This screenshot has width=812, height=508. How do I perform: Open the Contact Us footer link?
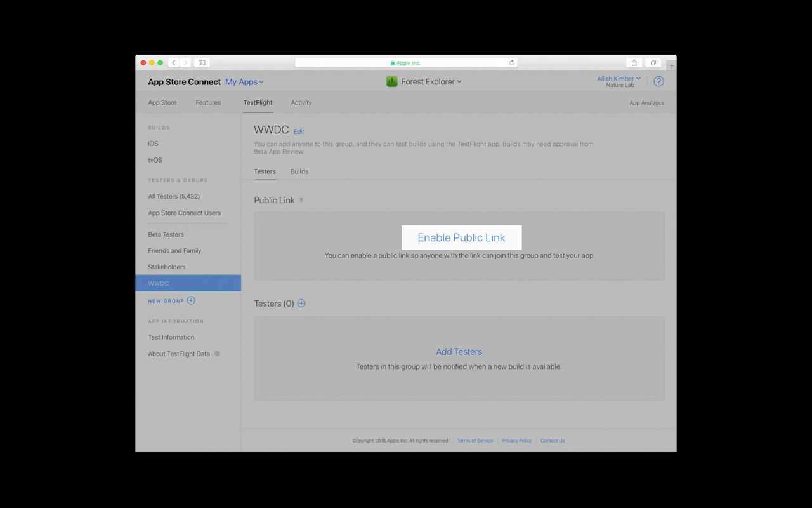tap(553, 441)
